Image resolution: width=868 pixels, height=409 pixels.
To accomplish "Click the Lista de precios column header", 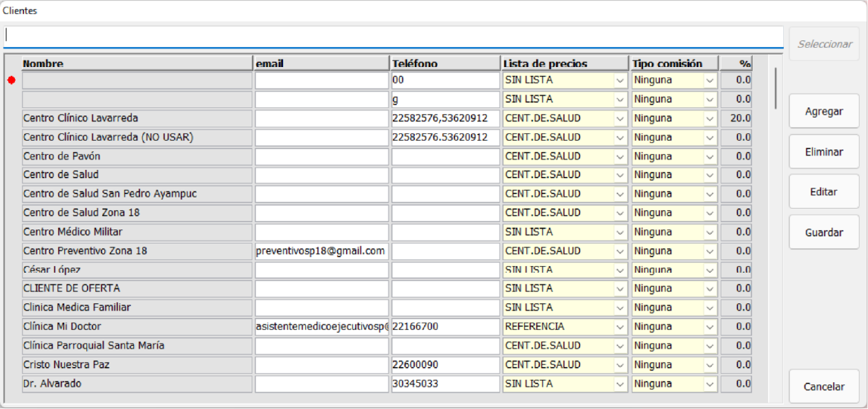I will click(x=565, y=63).
